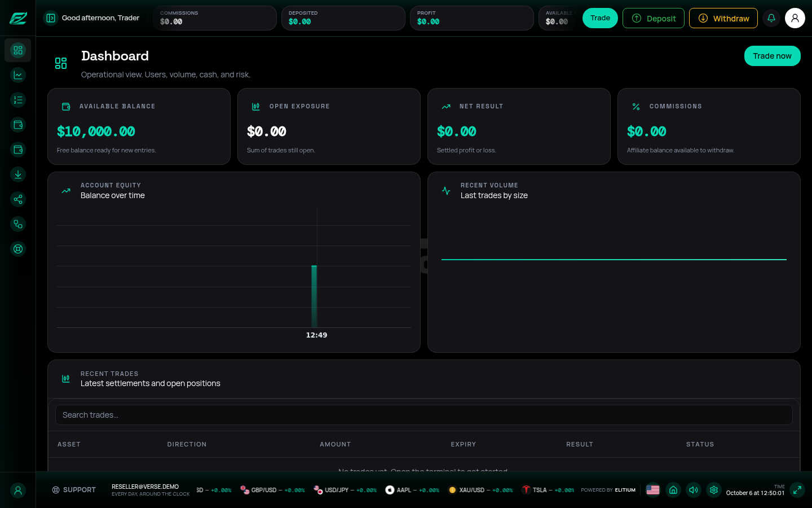Open the account icon at sidebar bottom
The image size is (812, 508).
(x=18, y=491)
